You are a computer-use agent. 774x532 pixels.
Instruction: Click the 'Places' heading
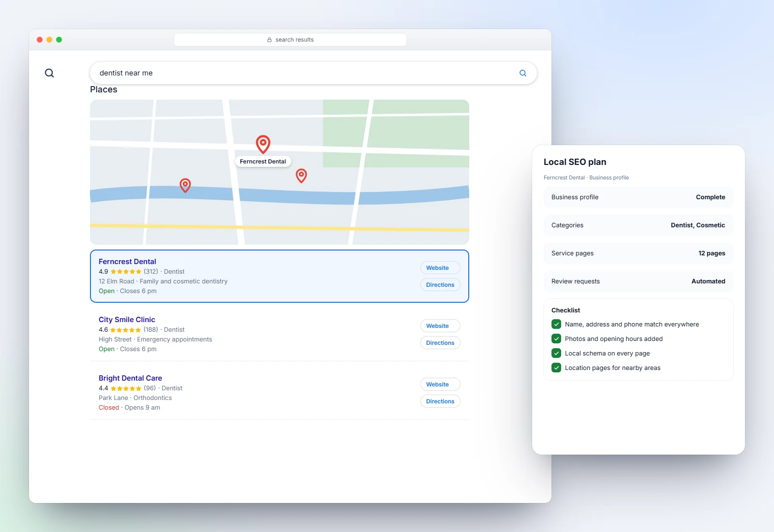click(x=104, y=89)
